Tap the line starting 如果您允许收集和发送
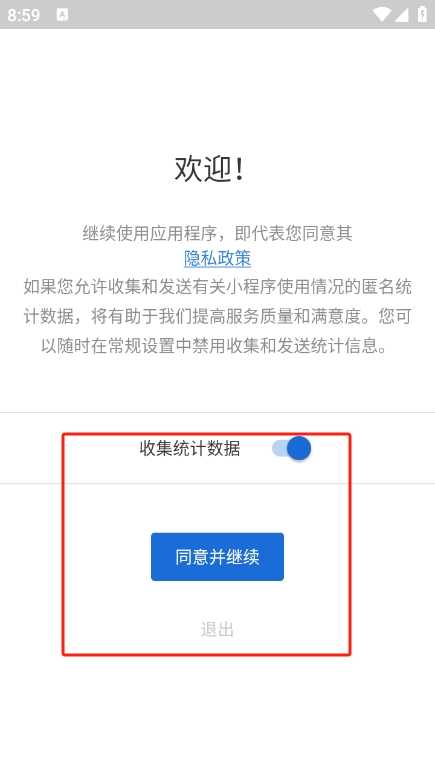The height and width of the screenshot is (773, 435). point(218,286)
